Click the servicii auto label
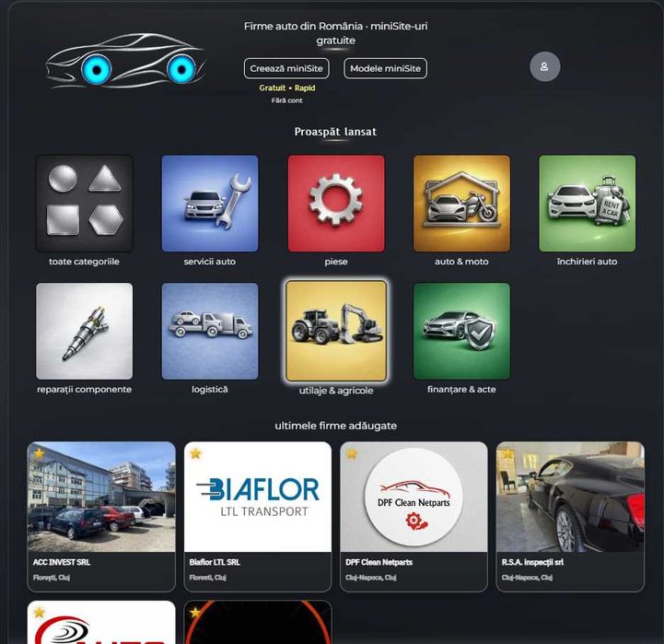This screenshot has height=644, width=664. (x=210, y=262)
